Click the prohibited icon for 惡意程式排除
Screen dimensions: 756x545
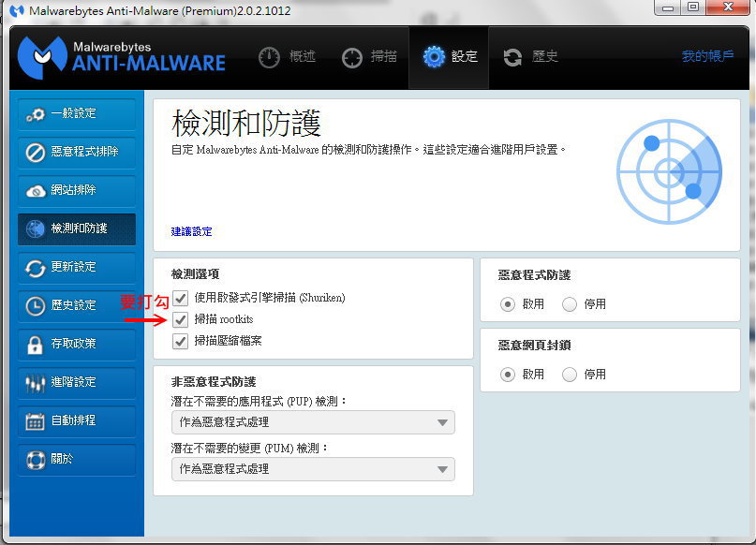pos(36,153)
